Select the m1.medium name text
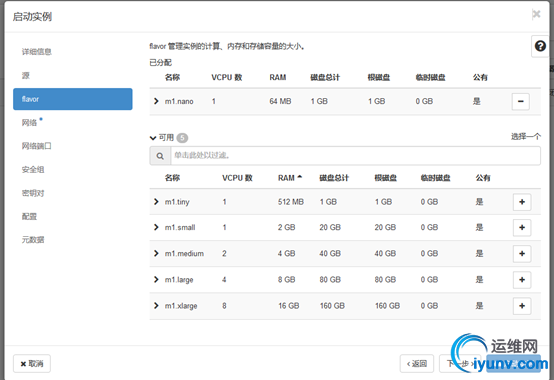The image size is (554, 380). coord(184,254)
